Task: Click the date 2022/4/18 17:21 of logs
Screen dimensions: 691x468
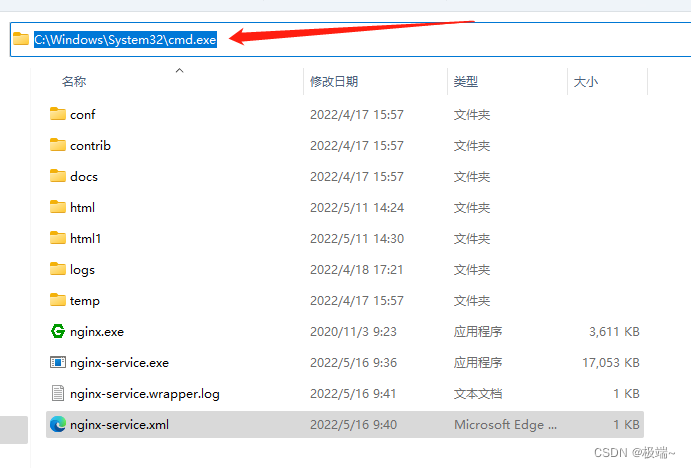Action: [x=357, y=270]
